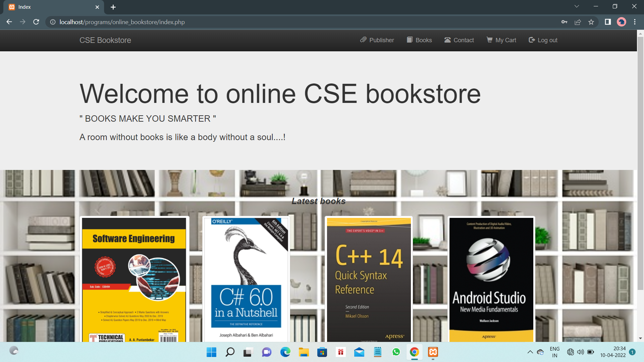Open the saved passwords key icon
Screen dimensions: 644x362
[564, 22]
